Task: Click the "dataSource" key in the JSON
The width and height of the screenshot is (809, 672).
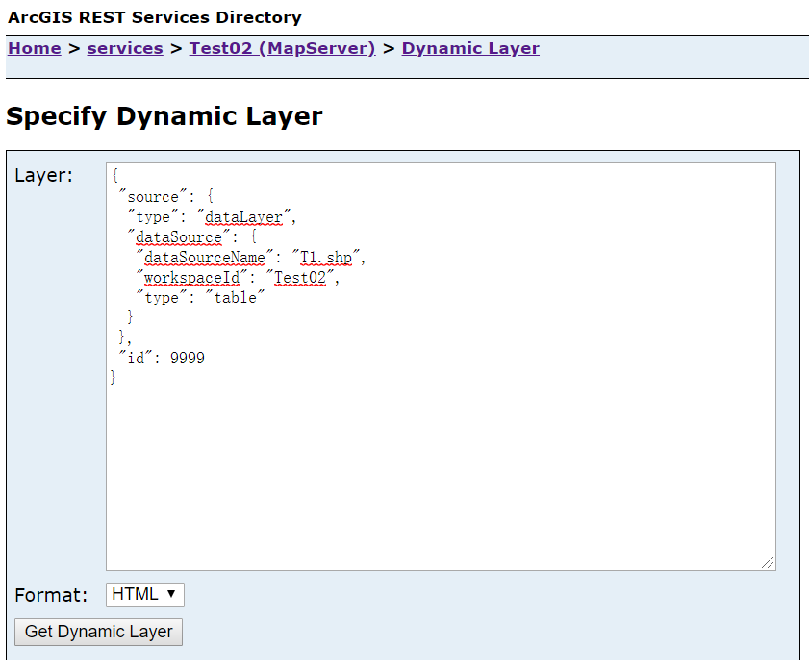Action: point(179,237)
